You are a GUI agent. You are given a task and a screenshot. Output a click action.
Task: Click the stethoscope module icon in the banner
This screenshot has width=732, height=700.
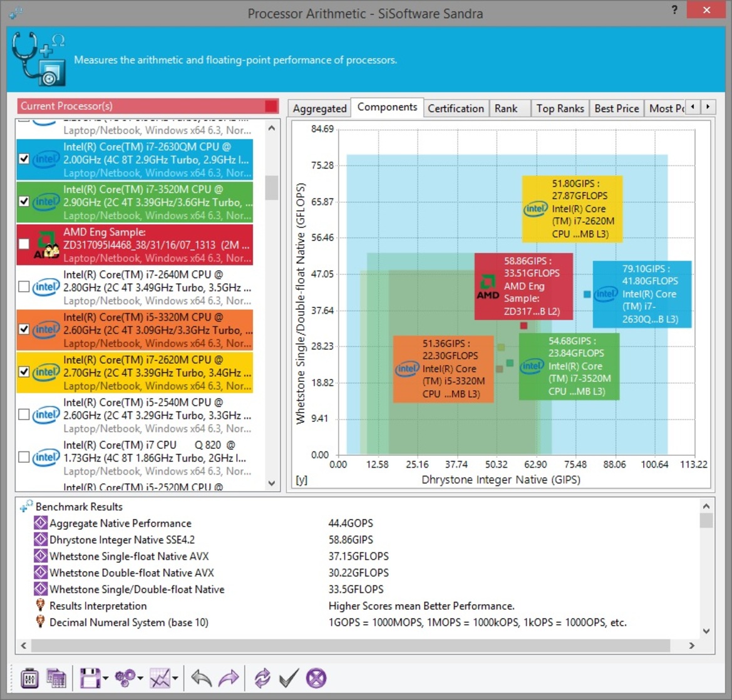click(38, 59)
